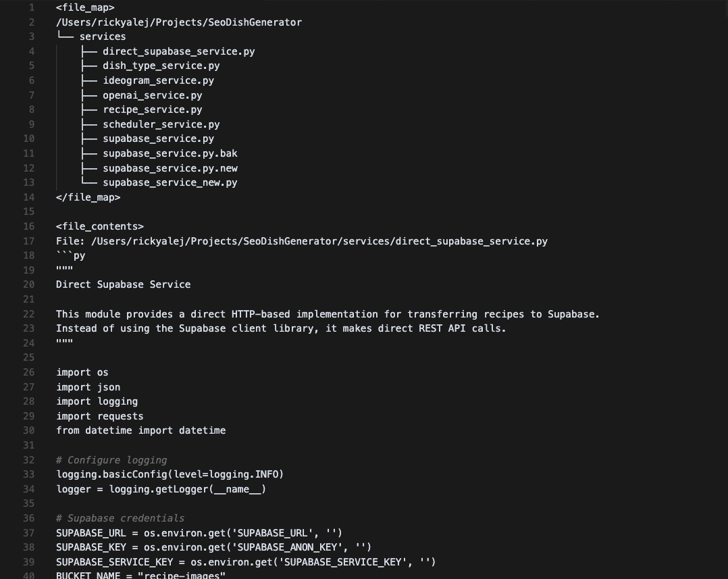Viewport: 728px width, 579px height.
Task: Click the "from datetime import datetime" line
Action: coord(140,430)
